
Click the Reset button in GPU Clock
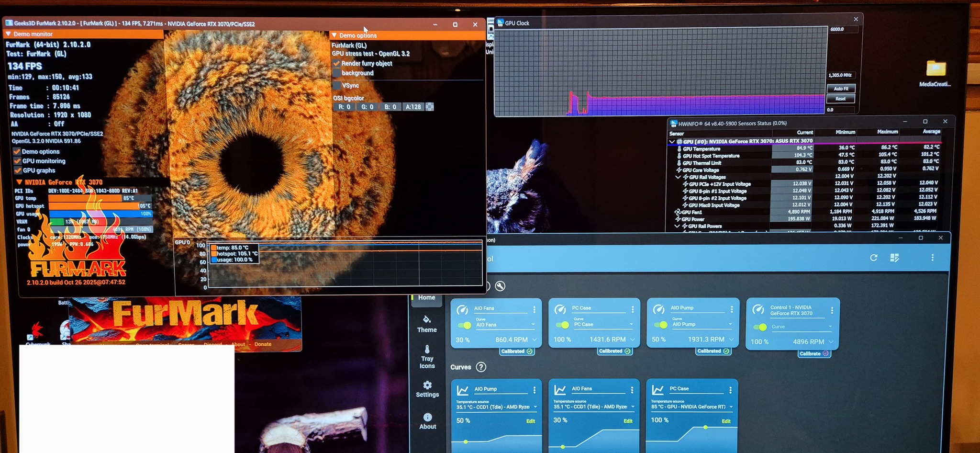tap(841, 99)
